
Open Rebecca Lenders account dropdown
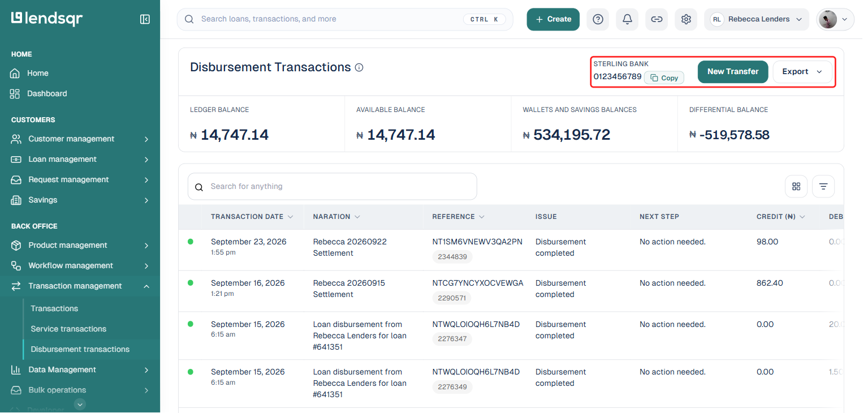[756, 19]
